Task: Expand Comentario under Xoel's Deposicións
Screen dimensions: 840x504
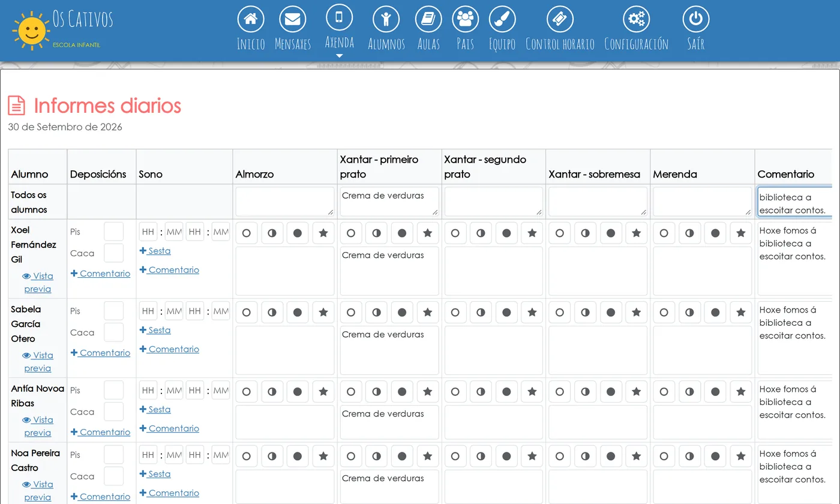Action: [100, 273]
